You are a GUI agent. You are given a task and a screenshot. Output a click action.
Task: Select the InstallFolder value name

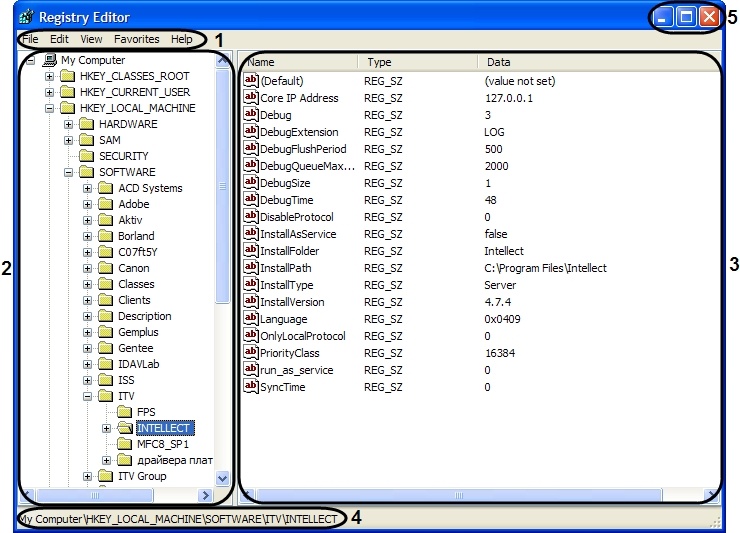pyautogui.click(x=289, y=251)
